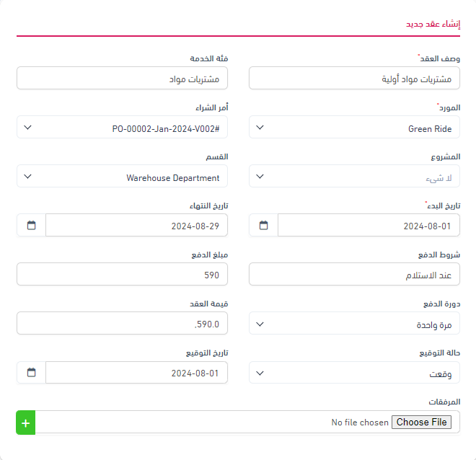Viewport: 476px width, 460px height.
Task: Open the project dropdown showing لا شيء
Action: pos(354,177)
